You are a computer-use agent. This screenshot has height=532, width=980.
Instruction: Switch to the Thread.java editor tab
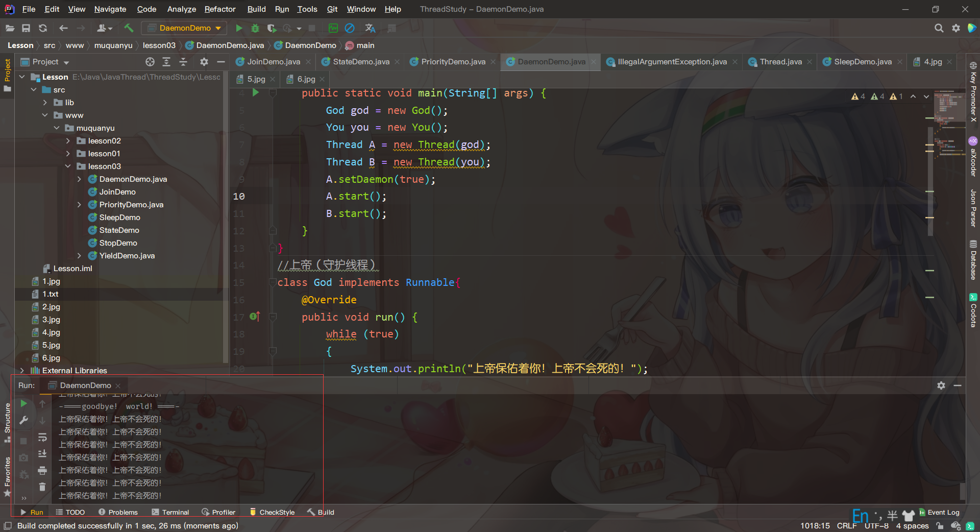(x=780, y=62)
